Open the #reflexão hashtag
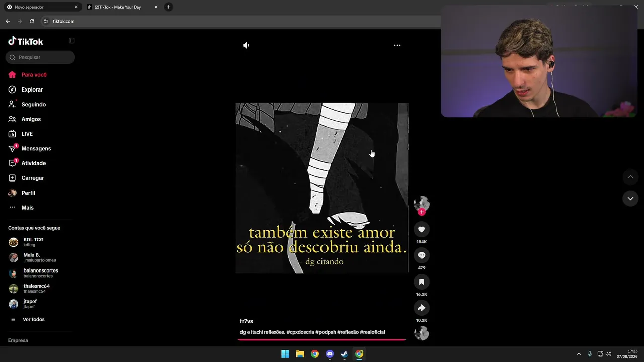 (x=348, y=332)
